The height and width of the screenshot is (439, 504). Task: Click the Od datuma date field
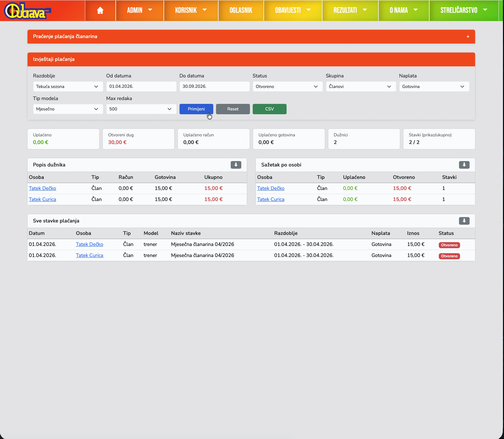click(141, 86)
